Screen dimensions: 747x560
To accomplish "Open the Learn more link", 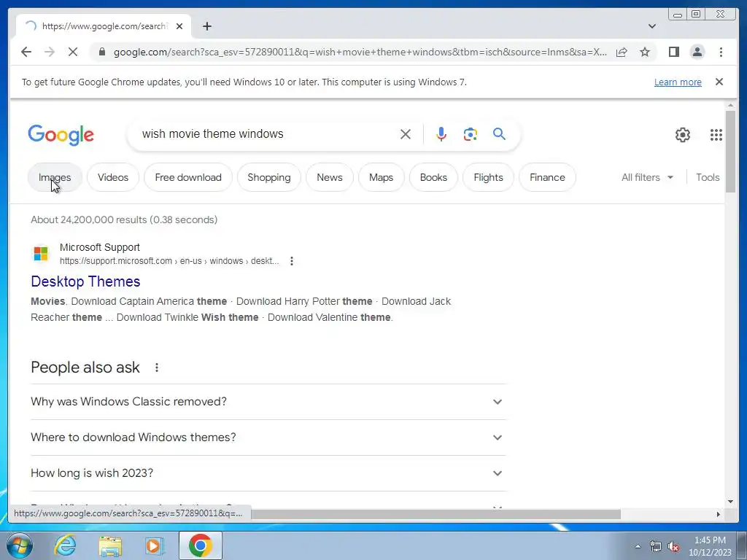I will tap(678, 82).
